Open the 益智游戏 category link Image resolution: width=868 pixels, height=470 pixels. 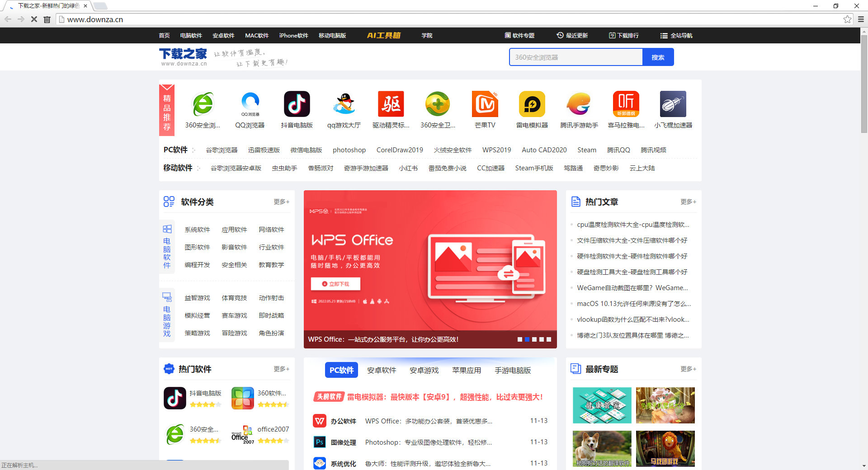pos(197,298)
